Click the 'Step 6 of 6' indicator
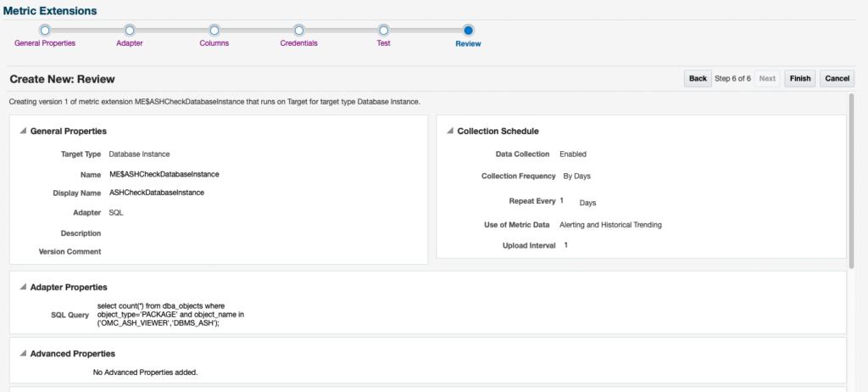The width and height of the screenshot is (868, 392). click(x=733, y=79)
